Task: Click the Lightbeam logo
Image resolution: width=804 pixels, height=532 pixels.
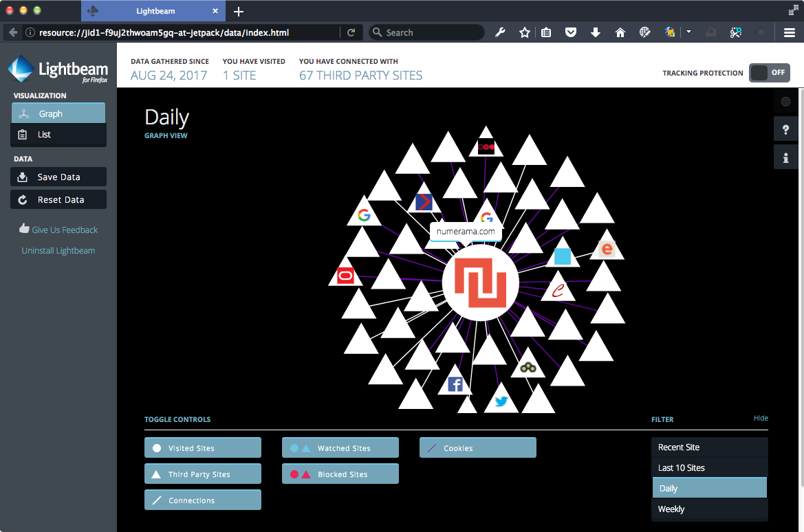Action: (x=58, y=69)
